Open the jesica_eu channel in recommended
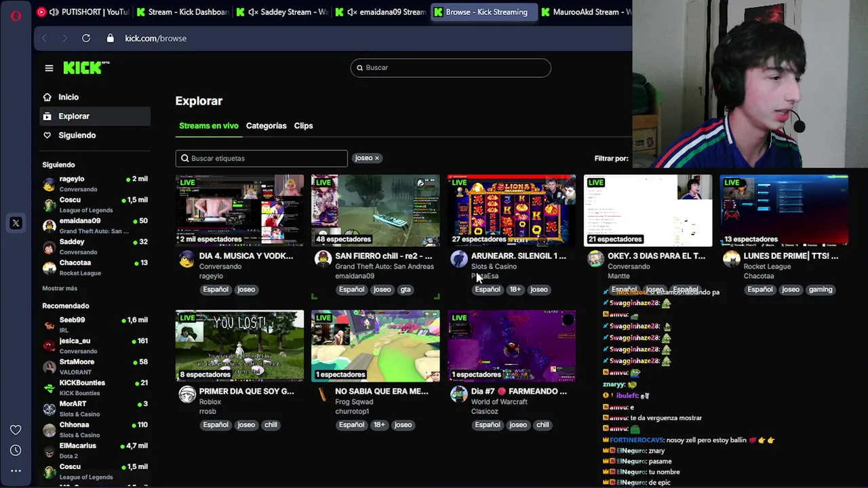 coord(95,346)
